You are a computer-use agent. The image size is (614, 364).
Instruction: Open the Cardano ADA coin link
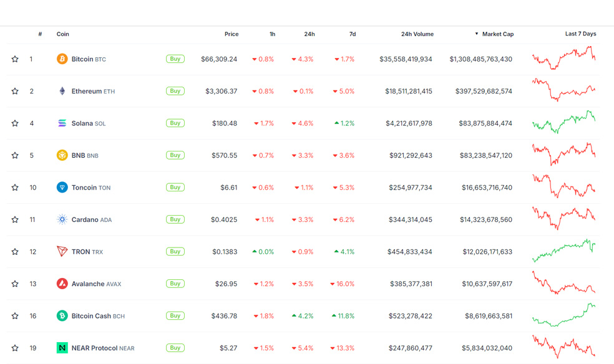coord(92,219)
